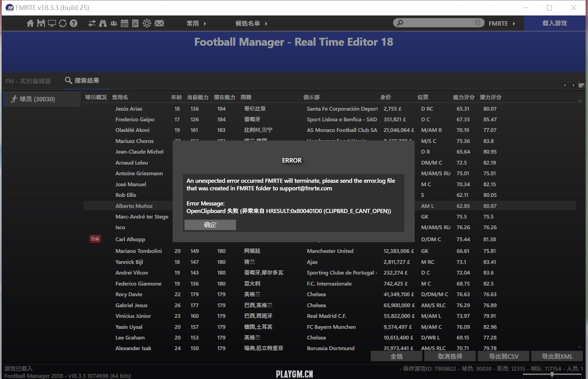Viewport: 588px width, 379px height.
Task: Click Manchester United club cell
Action: tap(330, 251)
